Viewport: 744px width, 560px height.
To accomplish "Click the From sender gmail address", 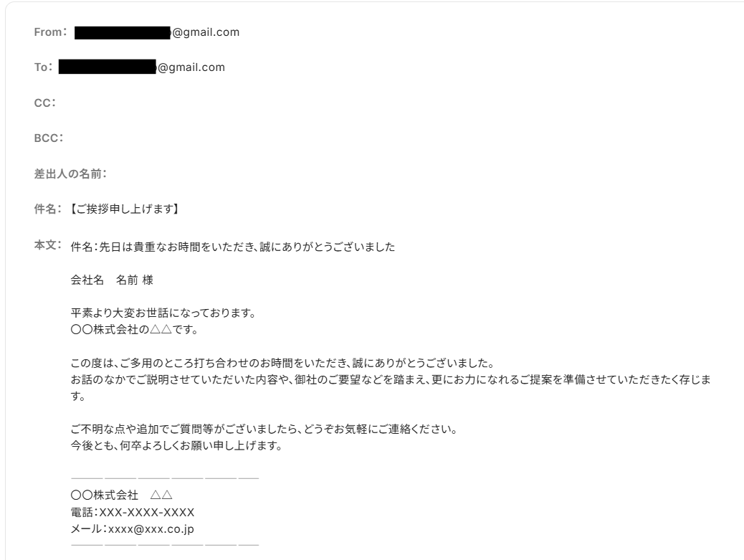I will pyautogui.click(x=157, y=32).
